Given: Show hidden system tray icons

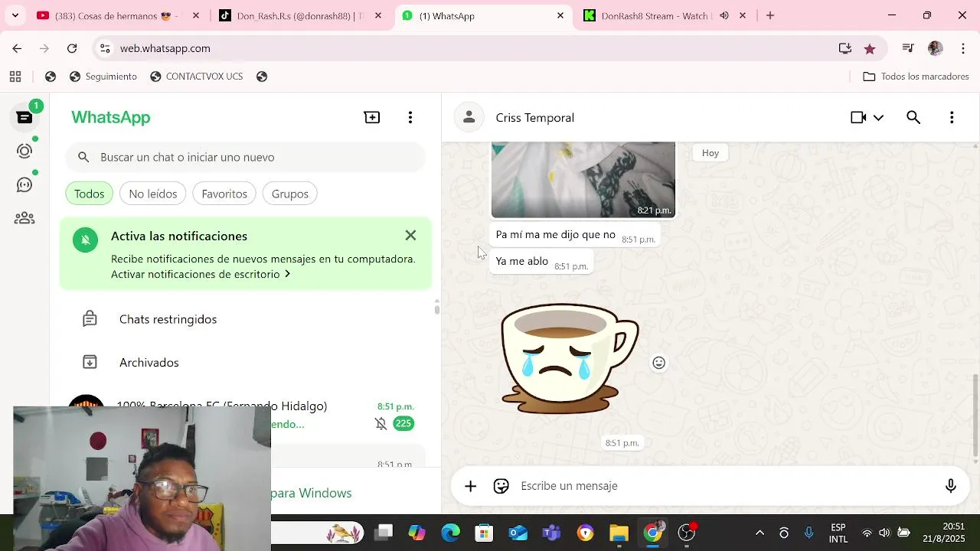Looking at the screenshot, I should pos(759,533).
